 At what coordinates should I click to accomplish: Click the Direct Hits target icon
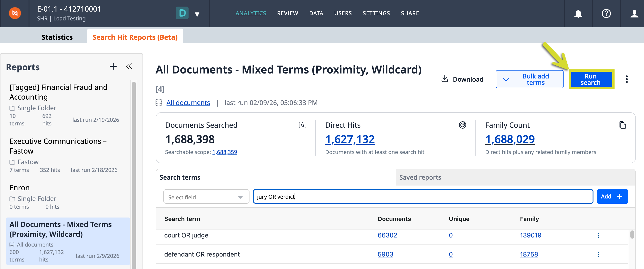pyautogui.click(x=462, y=125)
